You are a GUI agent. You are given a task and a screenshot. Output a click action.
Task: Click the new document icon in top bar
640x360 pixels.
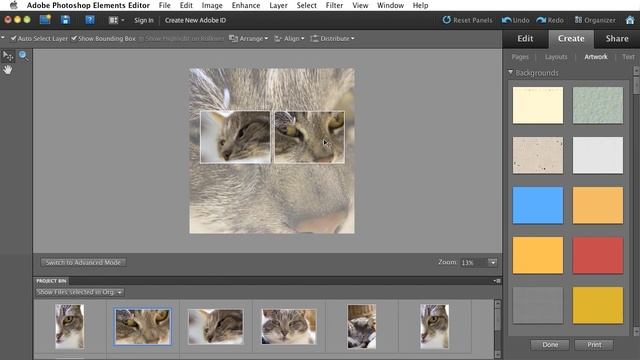pos(45,20)
